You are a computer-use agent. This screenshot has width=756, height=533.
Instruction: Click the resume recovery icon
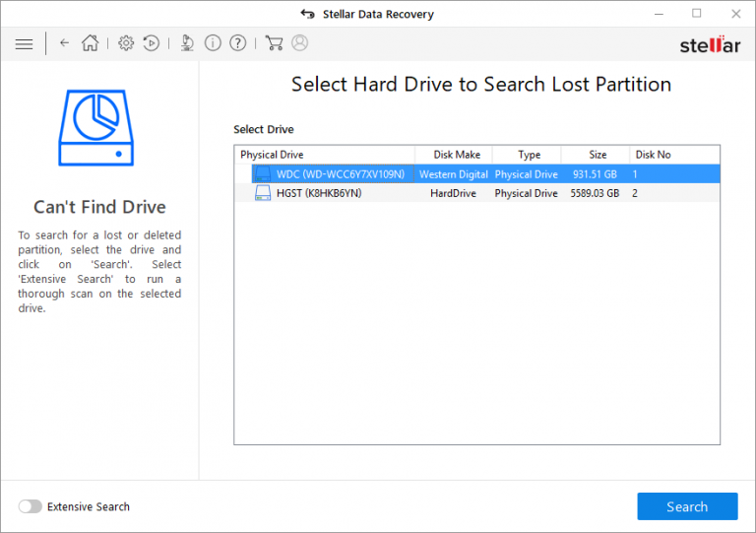[x=151, y=43]
